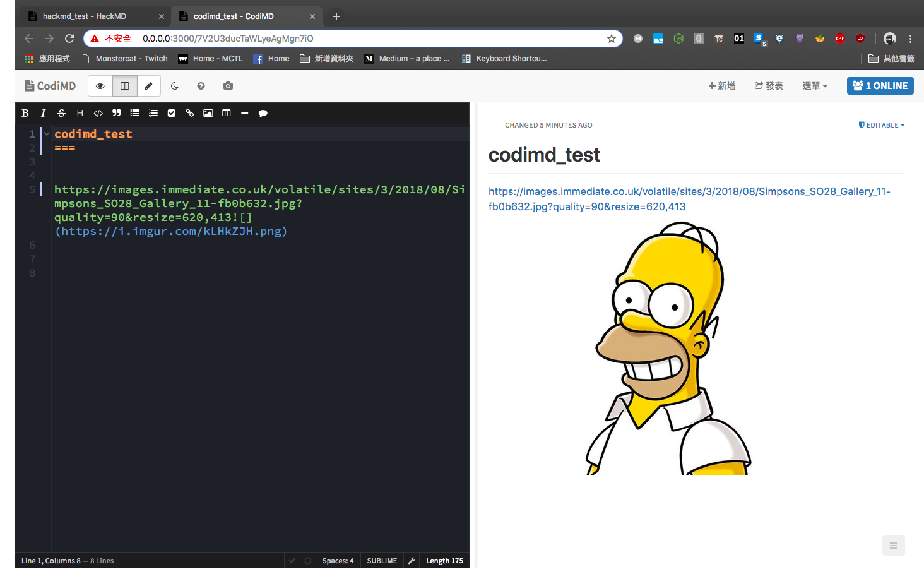Switch to split both-panes mode
Image resolution: width=924 pixels, height=586 pixels.
(x=125, y=86)
